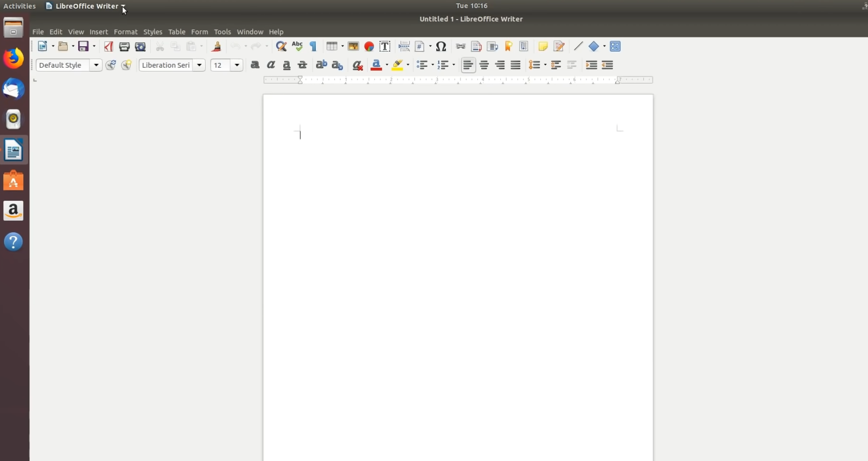Run the Spelling check Abc icon
The width and height of the screenshot is (868, 461).
297,47
